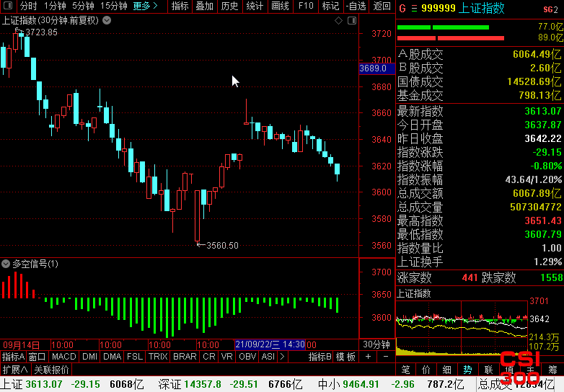Open the 30分钟 period selector

376,344
